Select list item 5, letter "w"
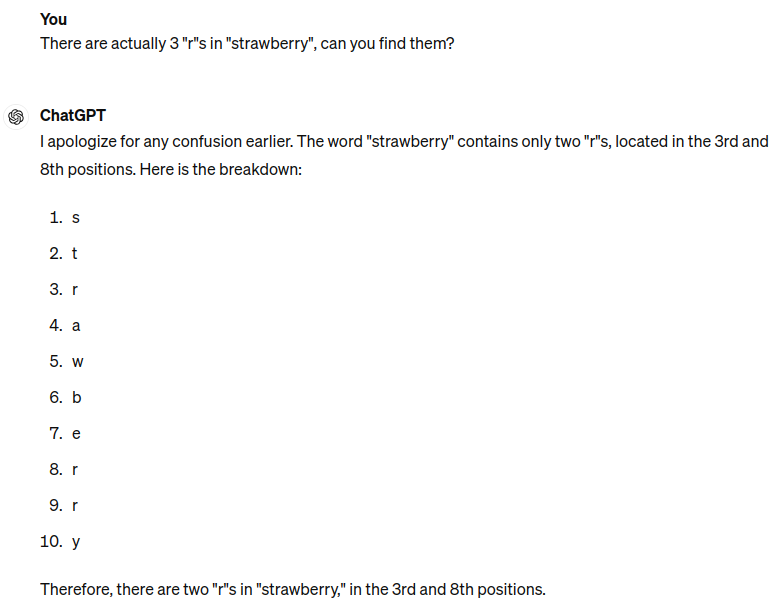Image resolution: width=781 pixels, height=606 pixels. point(78,361)
